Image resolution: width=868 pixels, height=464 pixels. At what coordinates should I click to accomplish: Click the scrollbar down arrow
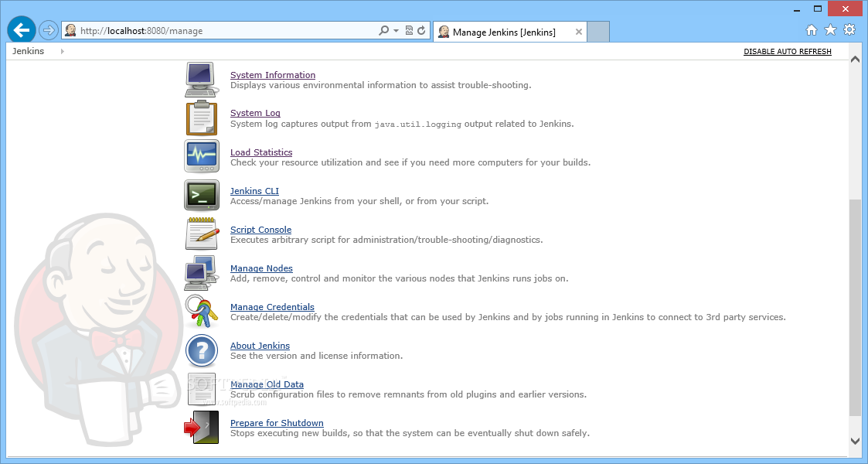point(856,441)
